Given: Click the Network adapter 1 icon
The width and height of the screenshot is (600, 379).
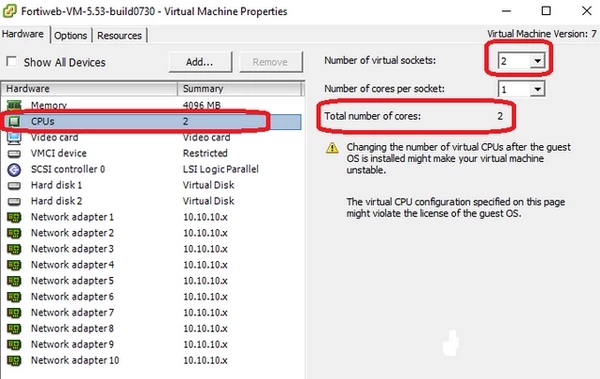Looking at the screenshot, I should pos(14,217).
